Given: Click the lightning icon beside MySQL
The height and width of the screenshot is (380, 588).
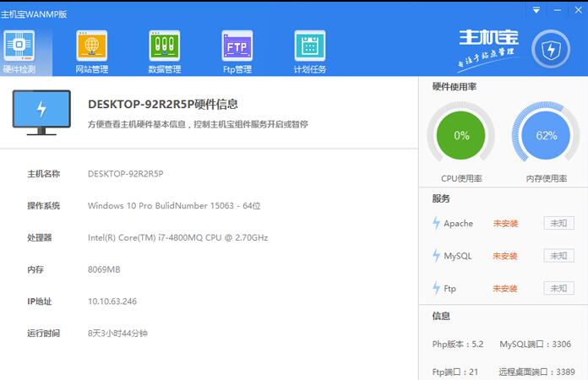Looking at the screenshot, I should (436, 256).
